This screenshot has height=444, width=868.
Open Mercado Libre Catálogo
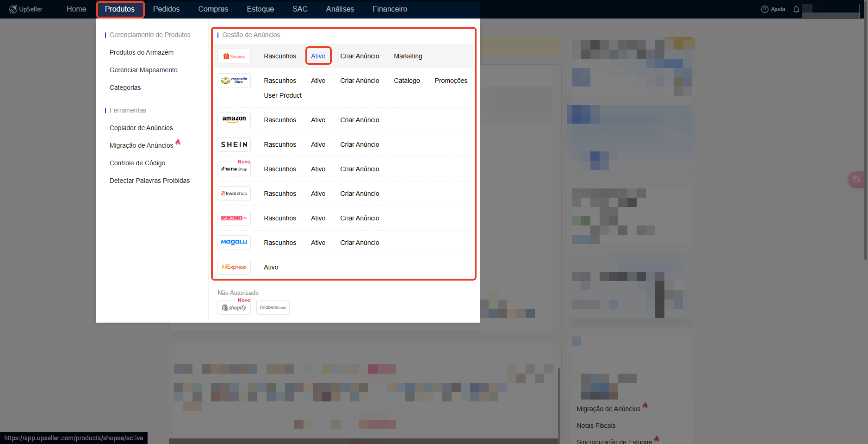click(407, 81)
